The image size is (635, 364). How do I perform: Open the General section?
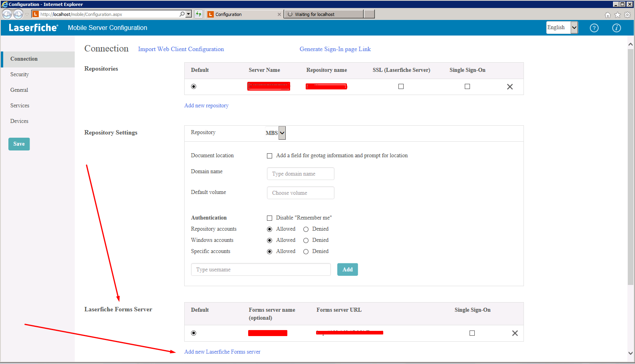pos(19,90)
